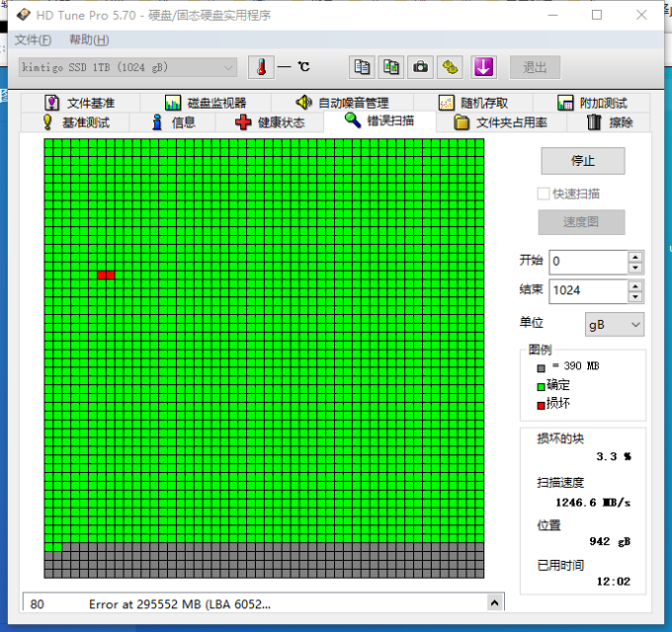Open the 信息 tab
This screenshot has height=632, width=672.
(173, 122)
